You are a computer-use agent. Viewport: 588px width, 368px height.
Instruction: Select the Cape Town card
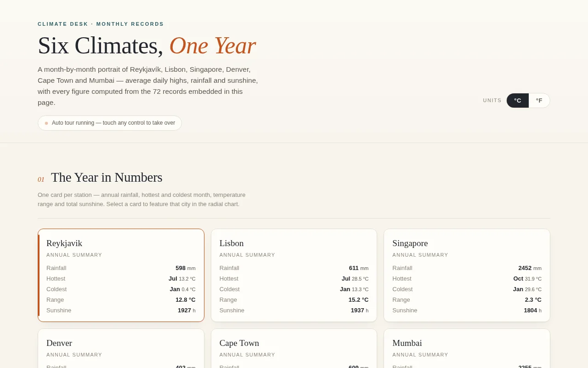click(294, 348)
